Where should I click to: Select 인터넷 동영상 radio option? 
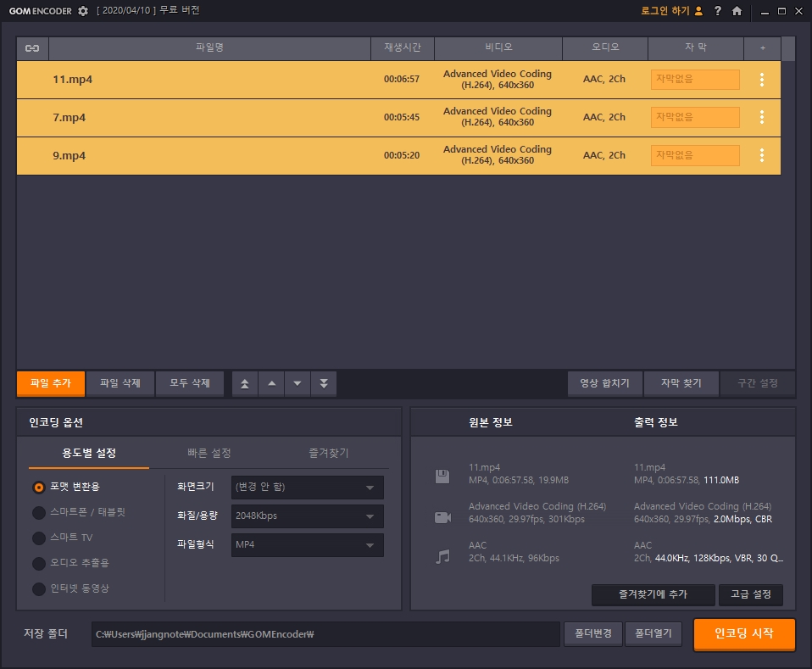[x=39, y=588]
